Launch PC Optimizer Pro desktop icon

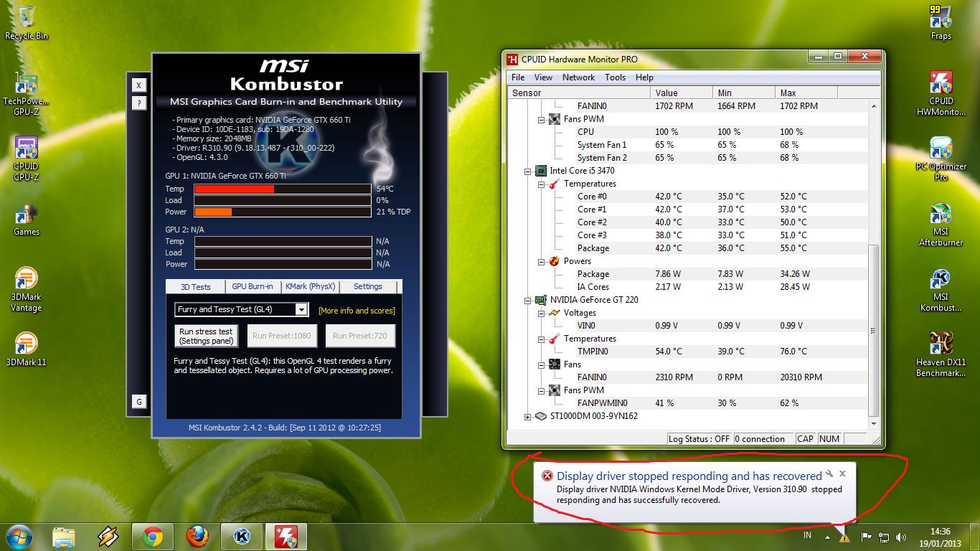pos(941,159)
